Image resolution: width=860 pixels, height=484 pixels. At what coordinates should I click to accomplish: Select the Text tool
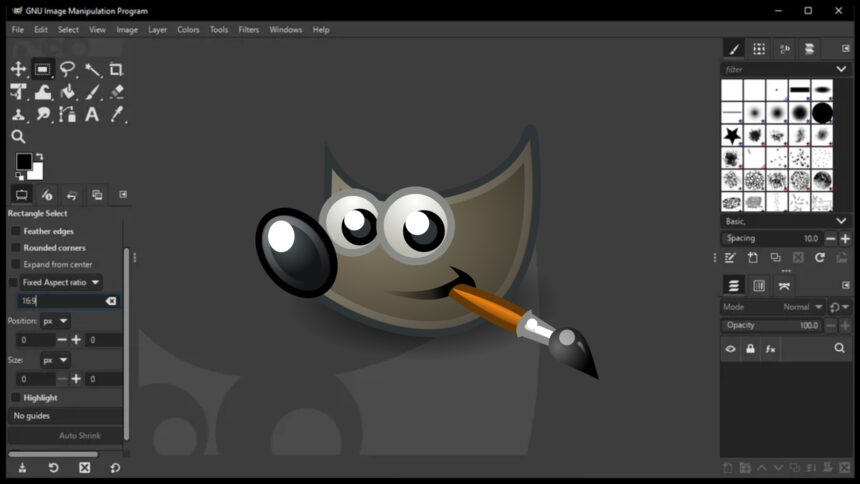pos(92,114)
